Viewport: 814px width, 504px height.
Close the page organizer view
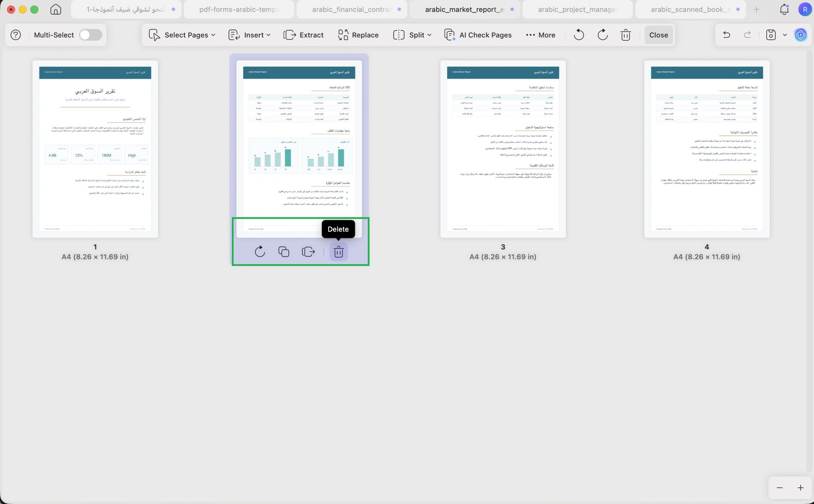click(x=659, y=35)
